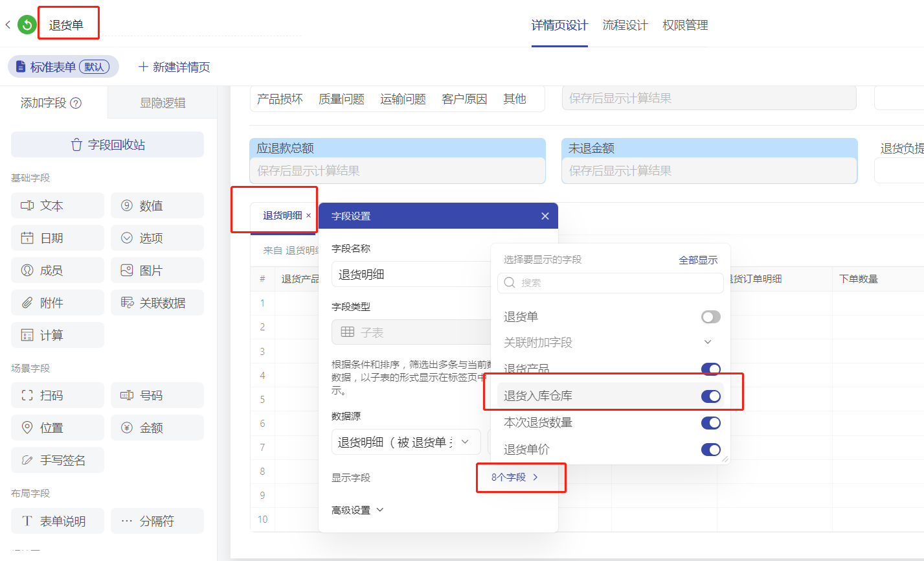The width and height of the screenshot is (924, 561).
Task: Open the 8个字段 display fields selector
Action: [x=515, y=477]
